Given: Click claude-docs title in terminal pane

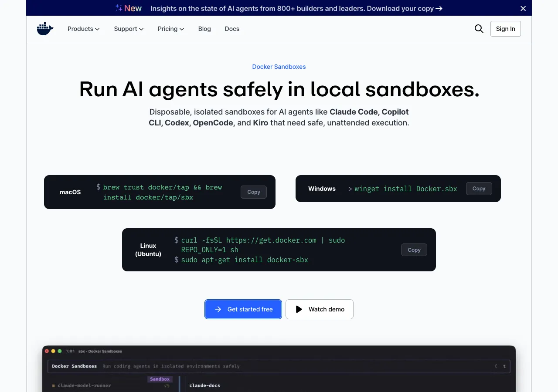Looking at the screenshot, I should point(204,385).
